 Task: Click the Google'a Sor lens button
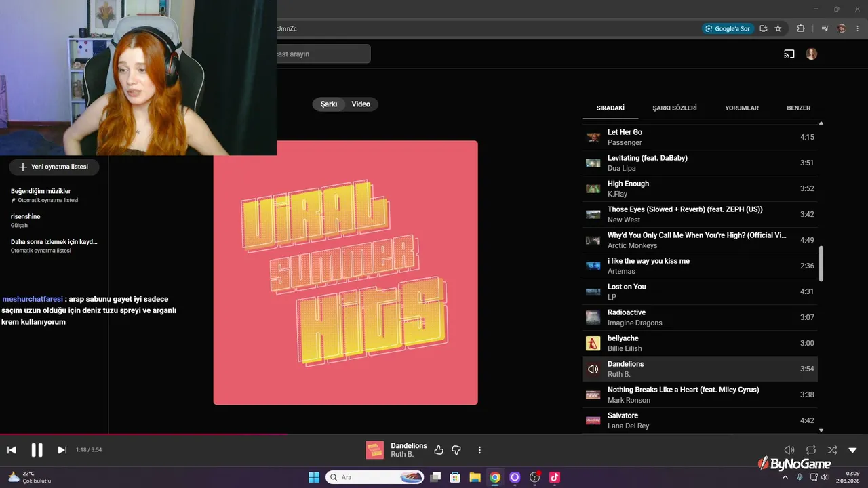pyautogui.click(x=728, y=28)
